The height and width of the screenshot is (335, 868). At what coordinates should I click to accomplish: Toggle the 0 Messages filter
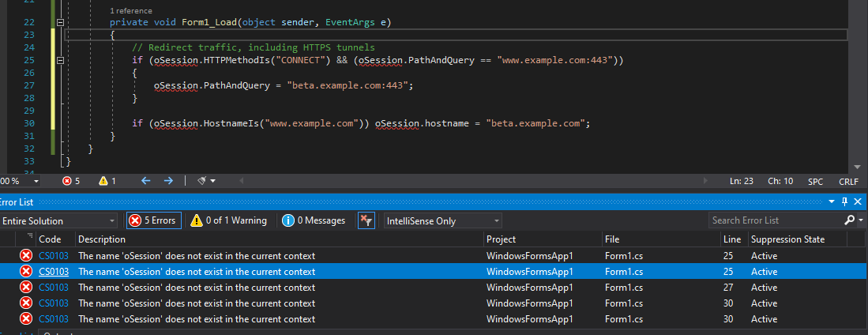point(314,220)
